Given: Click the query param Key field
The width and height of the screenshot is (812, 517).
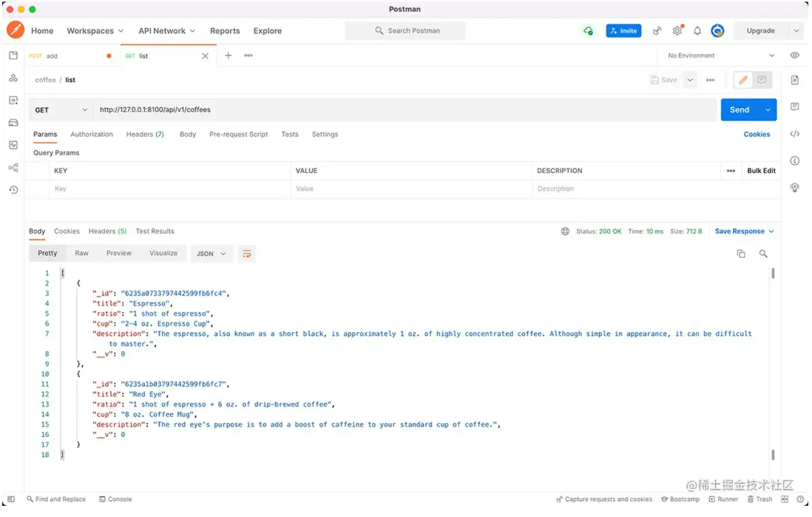Looking at the screenshot, I should [170, 189].
